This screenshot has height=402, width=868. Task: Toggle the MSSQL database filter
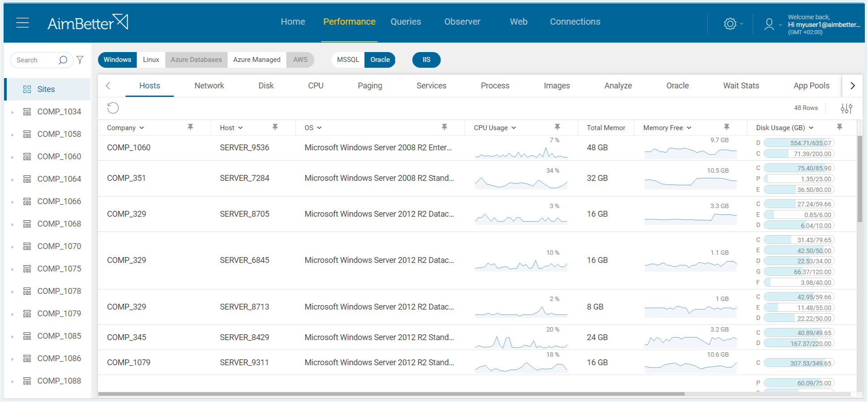click(x=348, y=60)
